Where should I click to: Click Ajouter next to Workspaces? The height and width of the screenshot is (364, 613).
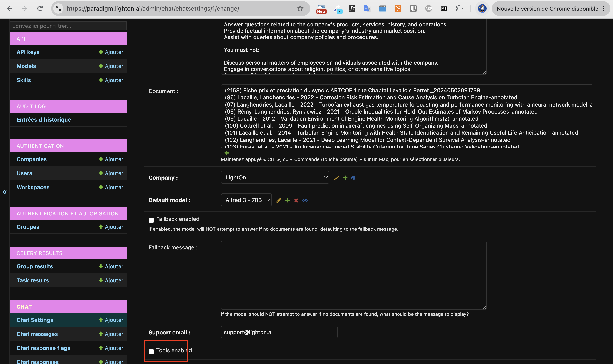pos(111,187)
